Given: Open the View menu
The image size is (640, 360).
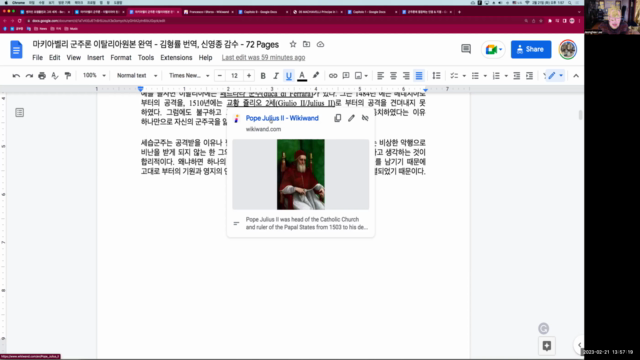Looking at the screenshot, I should point(74,58).
